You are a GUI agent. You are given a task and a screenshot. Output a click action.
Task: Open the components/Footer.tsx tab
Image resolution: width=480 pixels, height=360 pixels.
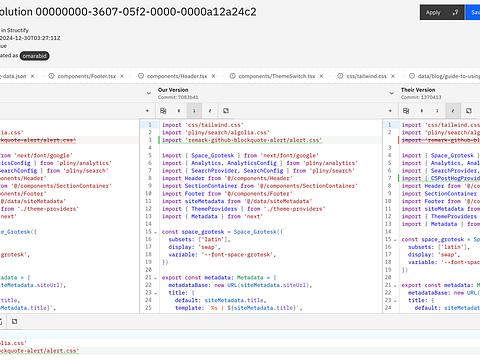pos(87,76)
